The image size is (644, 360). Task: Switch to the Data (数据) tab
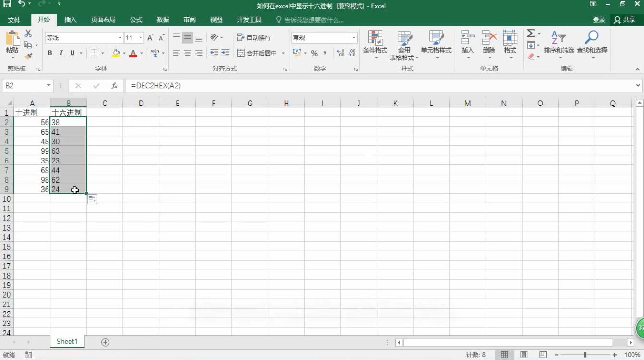[x=163, y=20]
